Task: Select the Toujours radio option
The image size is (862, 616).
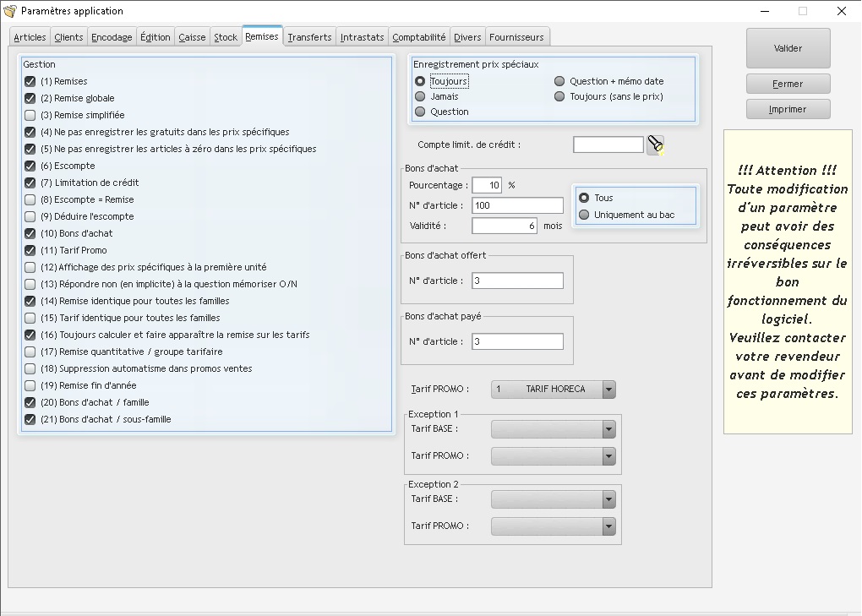Action: pyautogui.click(x=420, y=81)
